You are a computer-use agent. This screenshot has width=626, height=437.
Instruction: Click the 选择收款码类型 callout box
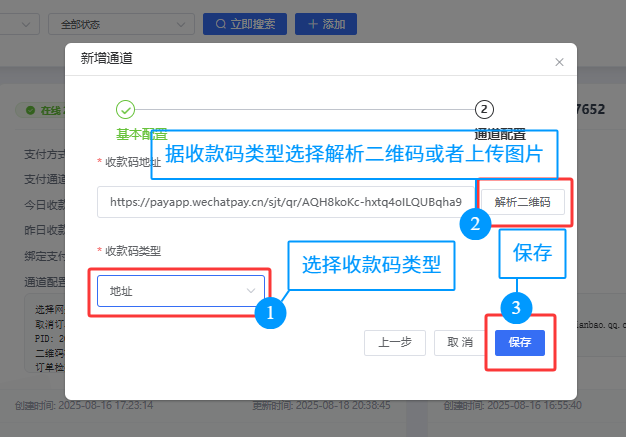370,265
